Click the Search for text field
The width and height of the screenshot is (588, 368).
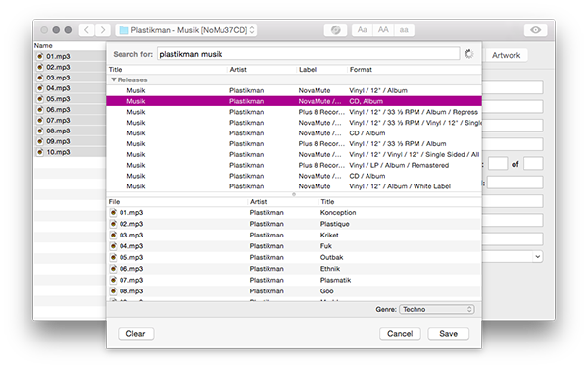(309, 54)
